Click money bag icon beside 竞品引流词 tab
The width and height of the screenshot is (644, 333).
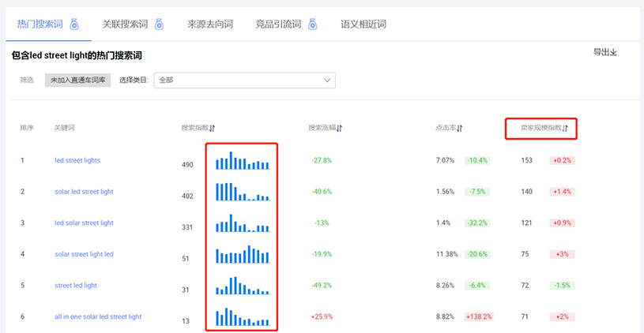tap(312, 24)
